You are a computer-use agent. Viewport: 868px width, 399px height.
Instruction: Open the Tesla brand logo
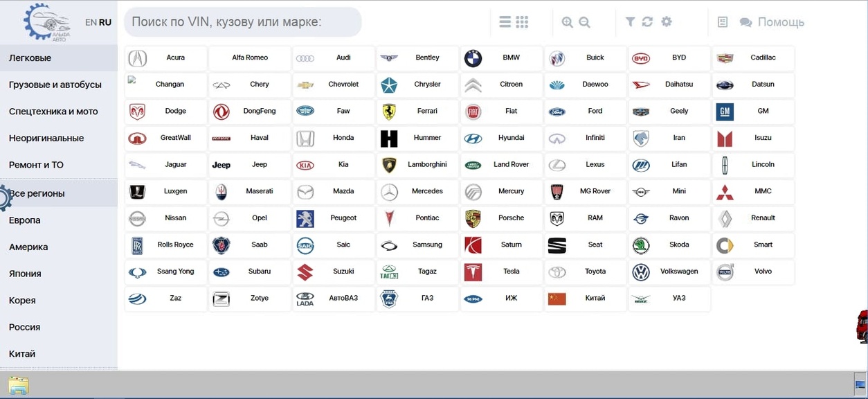pyautogui.click(x=473, y=272)
